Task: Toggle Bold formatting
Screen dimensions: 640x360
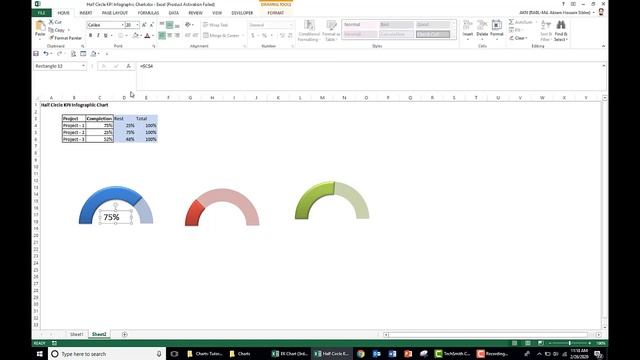Action: tap(90, 36)
